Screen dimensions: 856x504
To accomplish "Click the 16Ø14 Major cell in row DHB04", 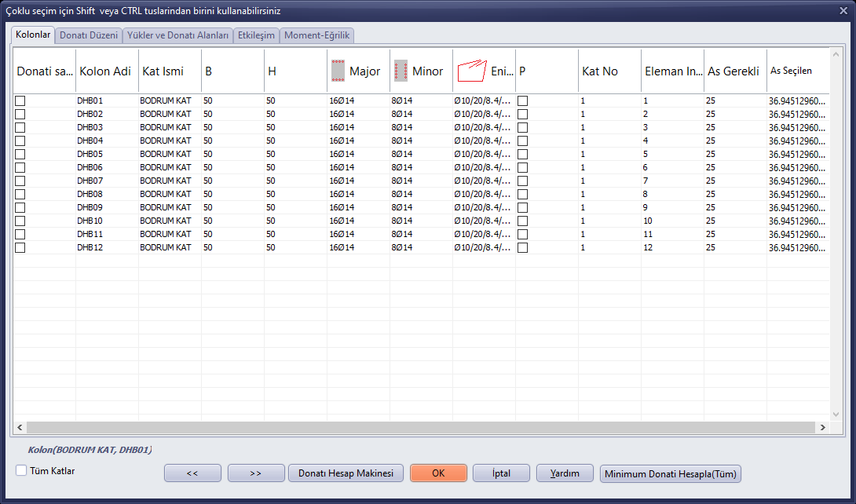I will (x=358, y=141).
